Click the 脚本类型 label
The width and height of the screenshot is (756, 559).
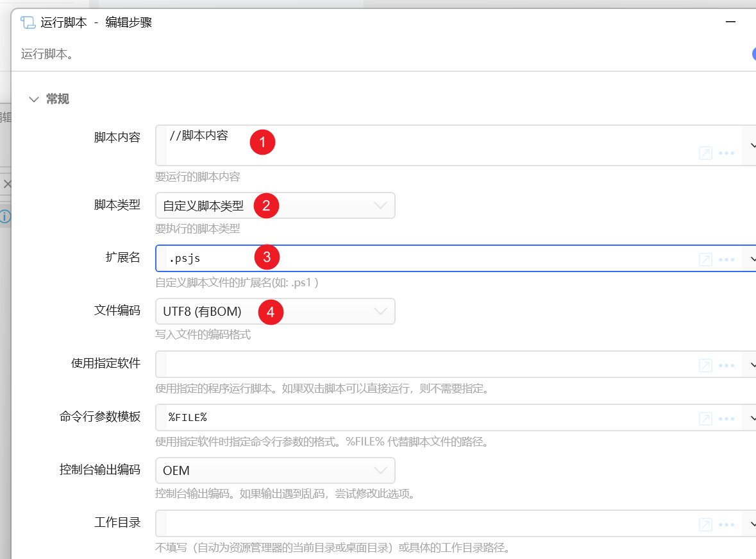117,205
